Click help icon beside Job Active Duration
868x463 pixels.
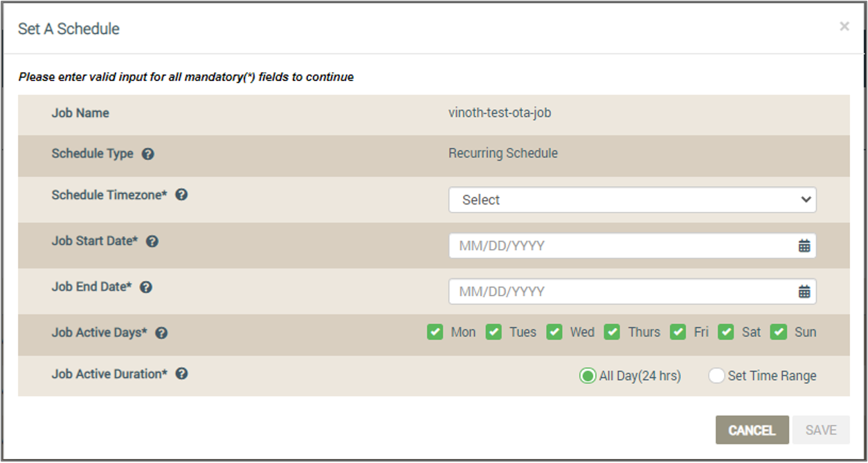tap(181, 374)
